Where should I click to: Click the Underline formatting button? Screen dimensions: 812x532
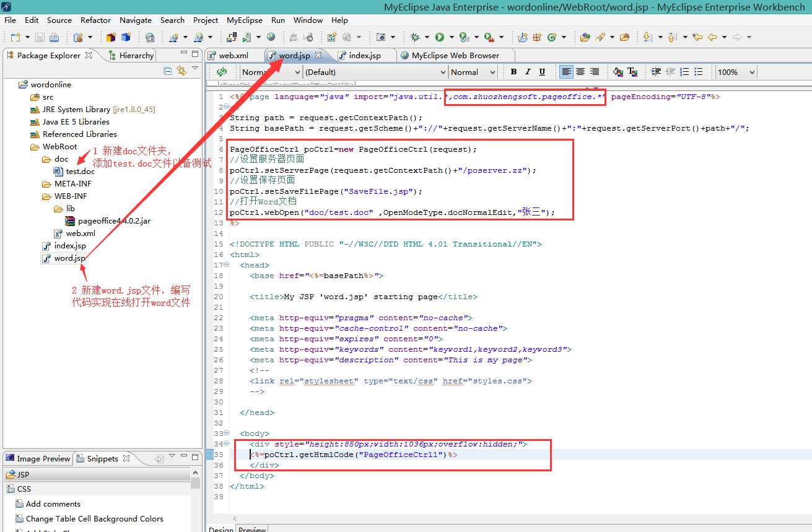coord(542,72)
